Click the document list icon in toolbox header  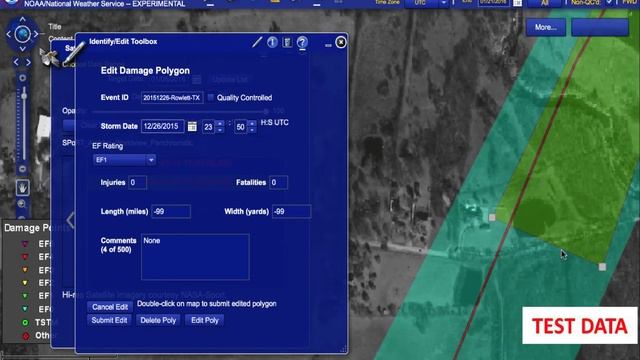[x=287, y=42]
